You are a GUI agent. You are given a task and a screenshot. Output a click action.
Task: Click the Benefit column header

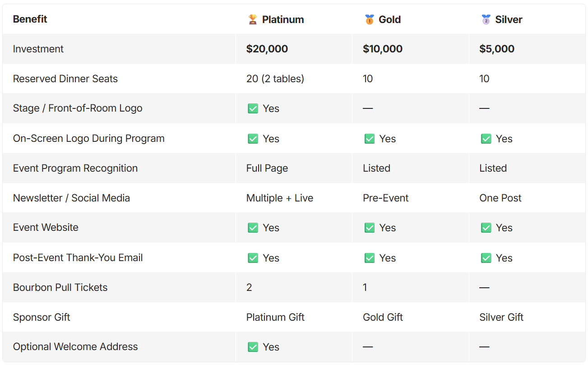click(x=30, y=19)
